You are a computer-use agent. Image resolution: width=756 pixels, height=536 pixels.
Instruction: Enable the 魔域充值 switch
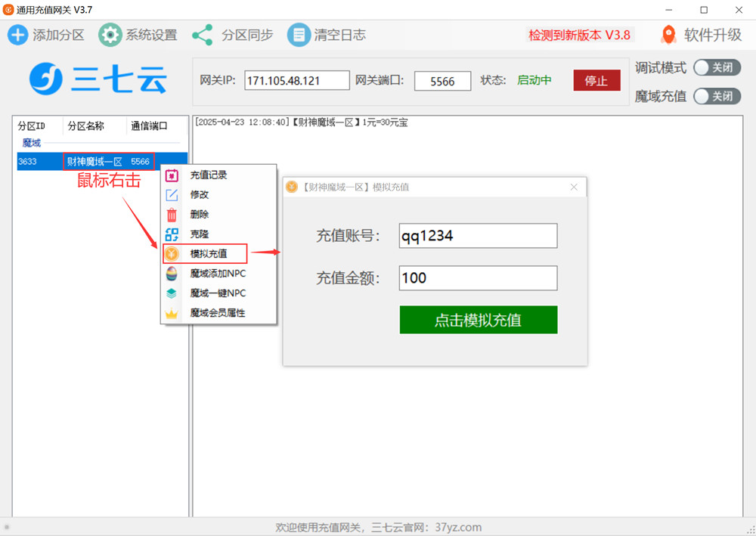click(717, 96)
